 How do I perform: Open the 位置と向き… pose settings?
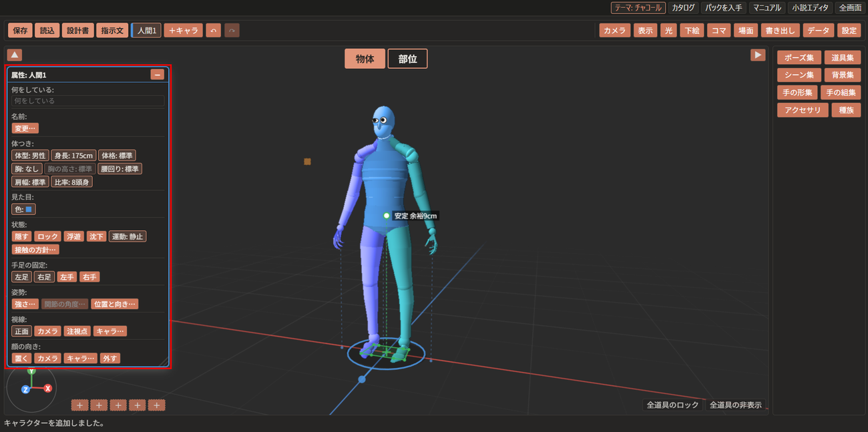pyautogui.click(x=115, y=304)
